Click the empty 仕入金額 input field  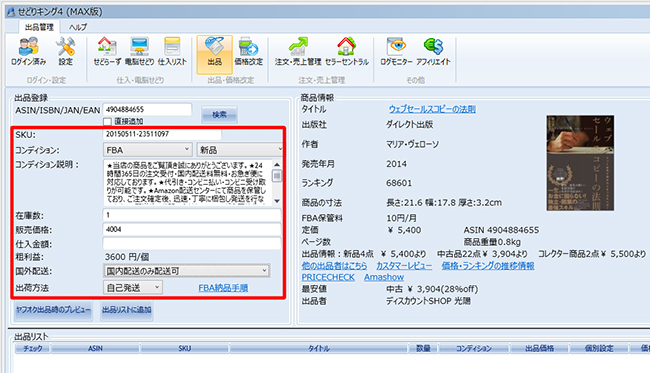pyautogui.click(x=192, y=243)
